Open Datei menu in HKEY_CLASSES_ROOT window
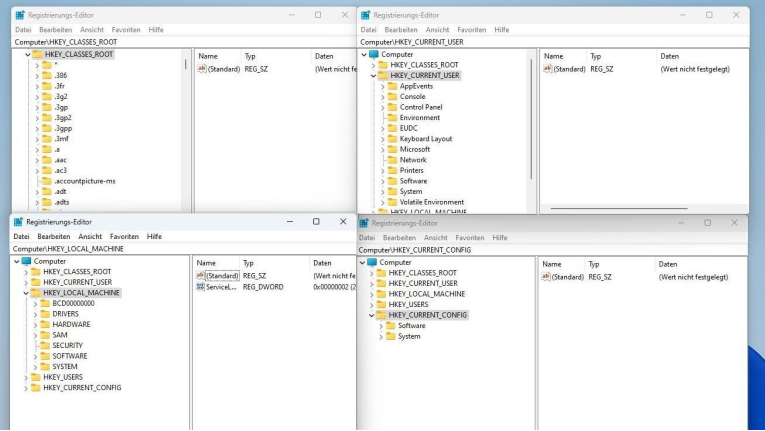 pos(23,30)
